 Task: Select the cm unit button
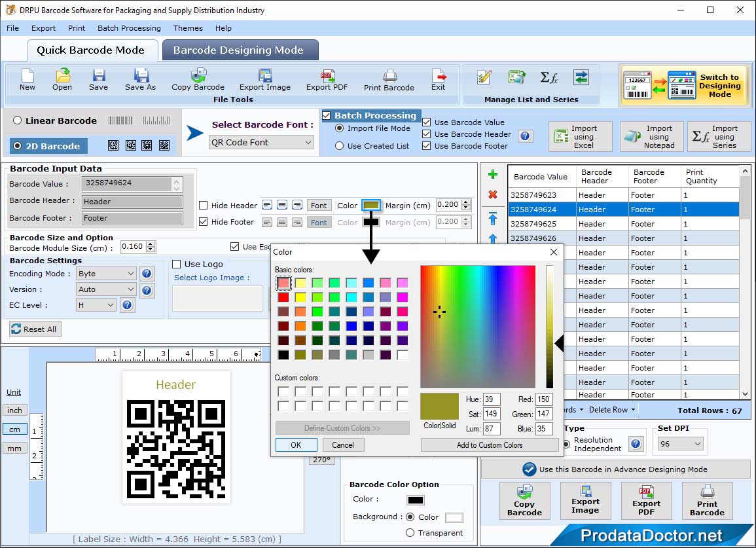click(x=14, y=429)
